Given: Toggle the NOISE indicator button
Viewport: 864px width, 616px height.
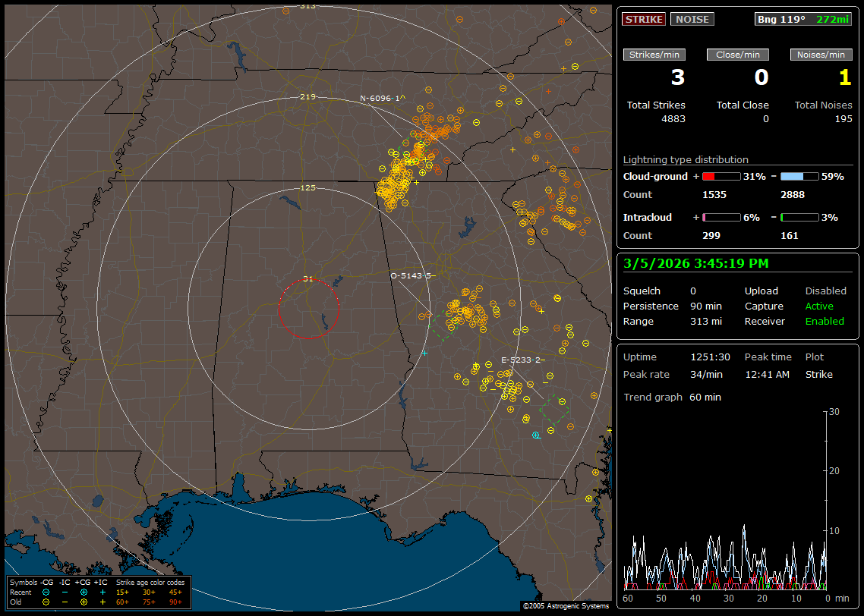Looking at the screenshot, I should pyautogui.click(x=692, y=19).
